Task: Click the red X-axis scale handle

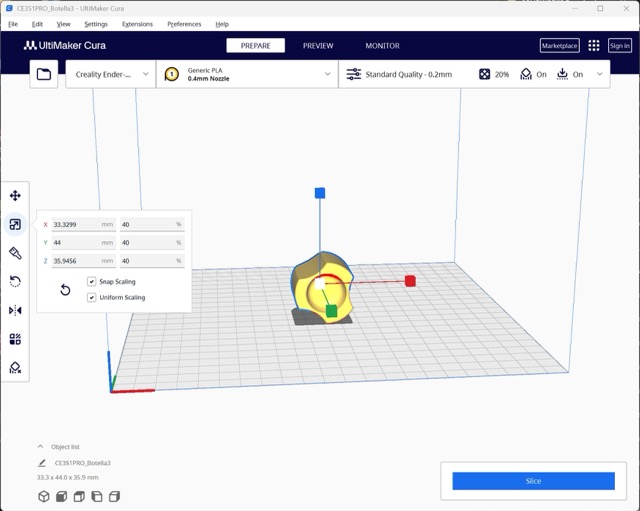Action: pos(410,281)
